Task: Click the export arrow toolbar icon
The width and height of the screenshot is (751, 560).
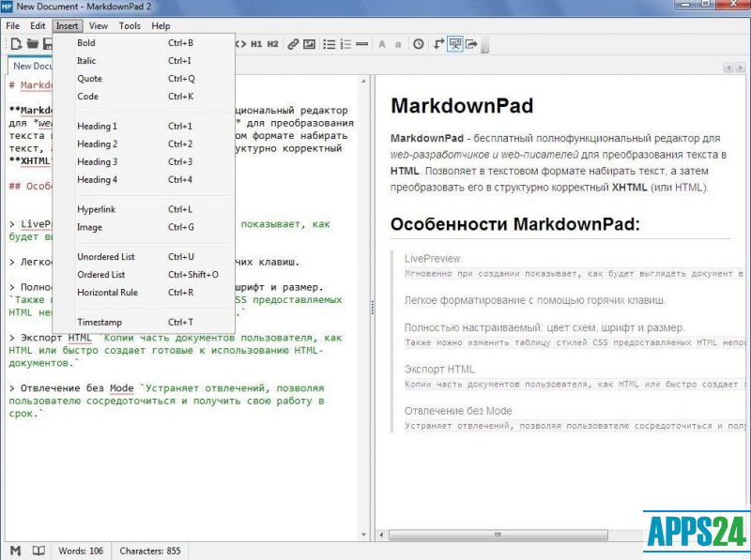Action: point(471,44)
